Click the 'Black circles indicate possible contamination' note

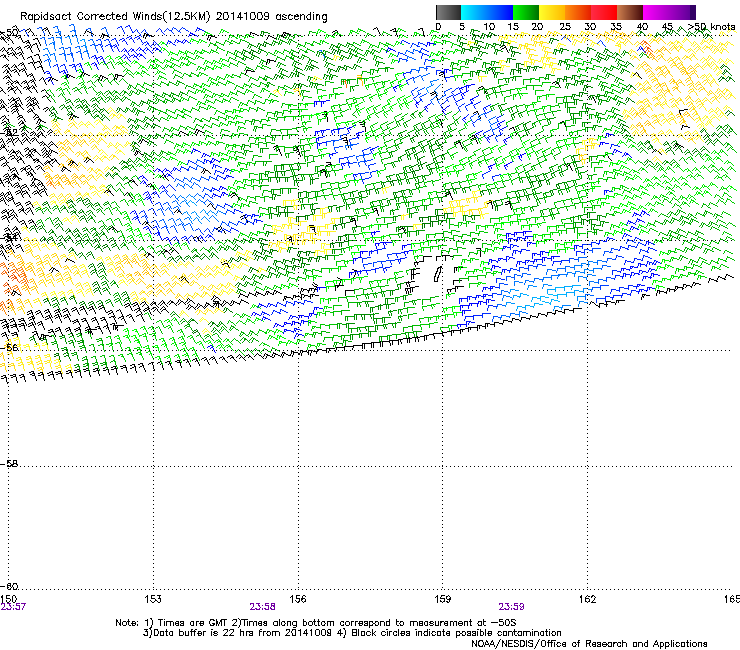click(449, 633)
